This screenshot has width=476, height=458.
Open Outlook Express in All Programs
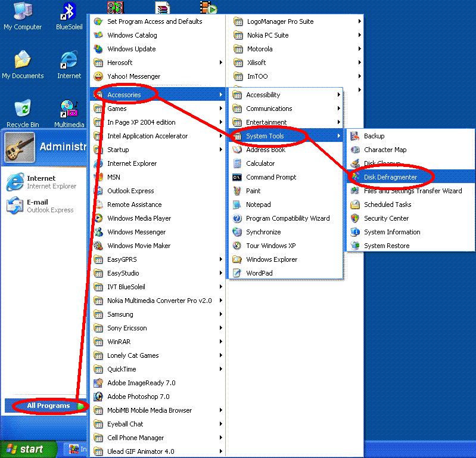pyautogui.click(x=157, y=191)
